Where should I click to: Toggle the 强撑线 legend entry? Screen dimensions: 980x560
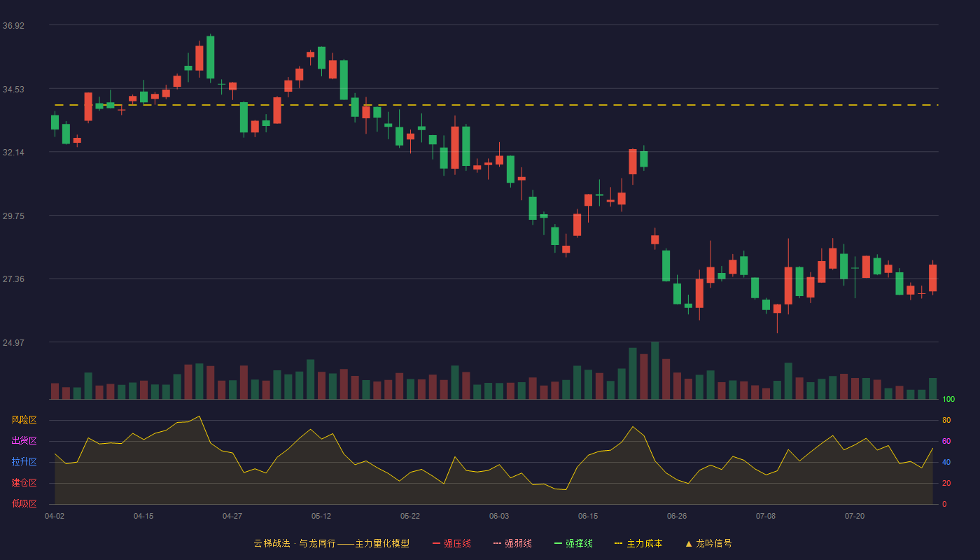(x=573, y=543)
